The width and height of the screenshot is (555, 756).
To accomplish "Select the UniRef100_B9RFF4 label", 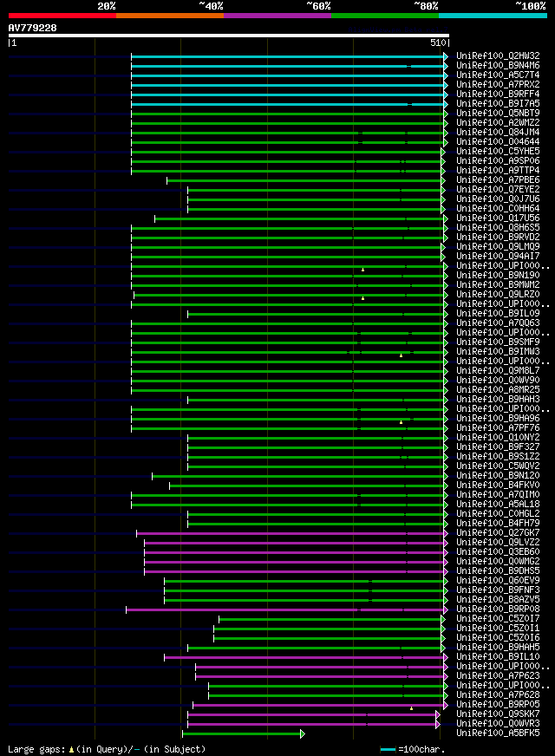I will point(498,94).
